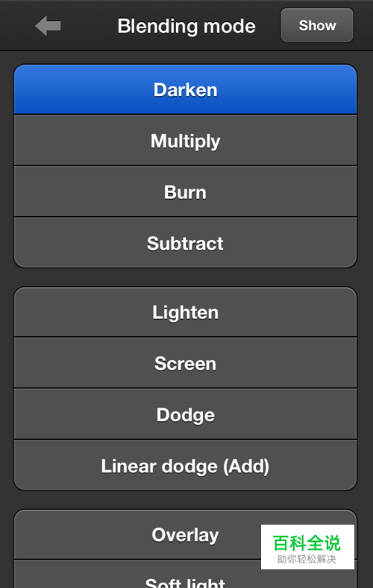Go back using the left arrow icon

48,25
